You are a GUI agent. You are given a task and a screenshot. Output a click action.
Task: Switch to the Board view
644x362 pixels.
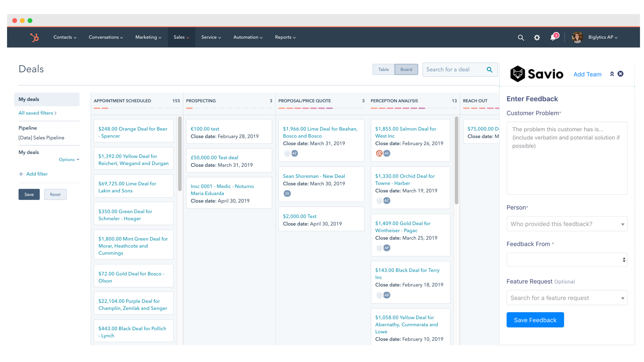point(406,70)
